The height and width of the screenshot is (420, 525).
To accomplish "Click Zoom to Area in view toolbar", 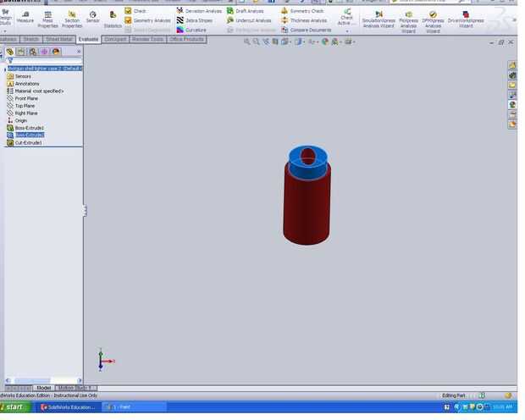I will coord(256,41).
